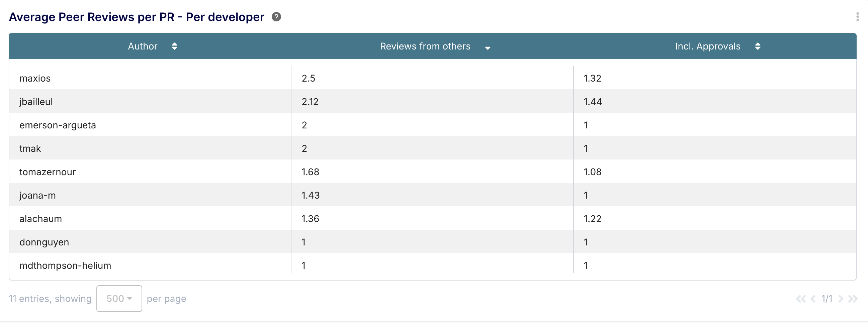Go to the previous page

(813, 299)
